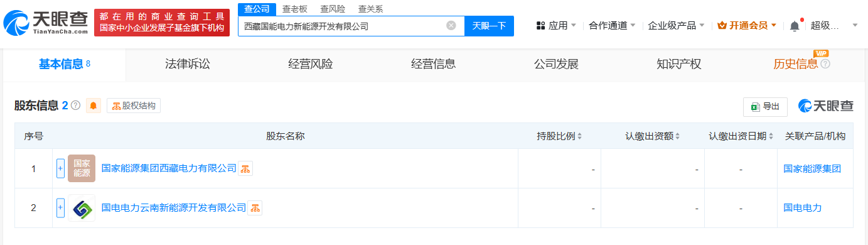
Task: Open equity structure icon after 国家能源集团西藏电力有限公司
Action: coord(245,168)
